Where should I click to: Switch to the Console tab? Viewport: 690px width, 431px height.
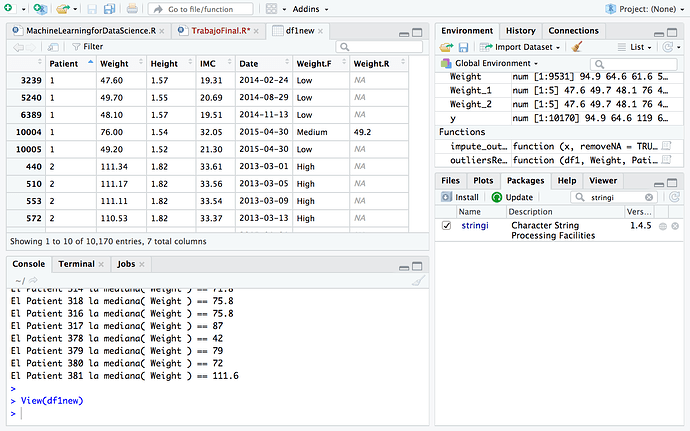click(29, 264)
